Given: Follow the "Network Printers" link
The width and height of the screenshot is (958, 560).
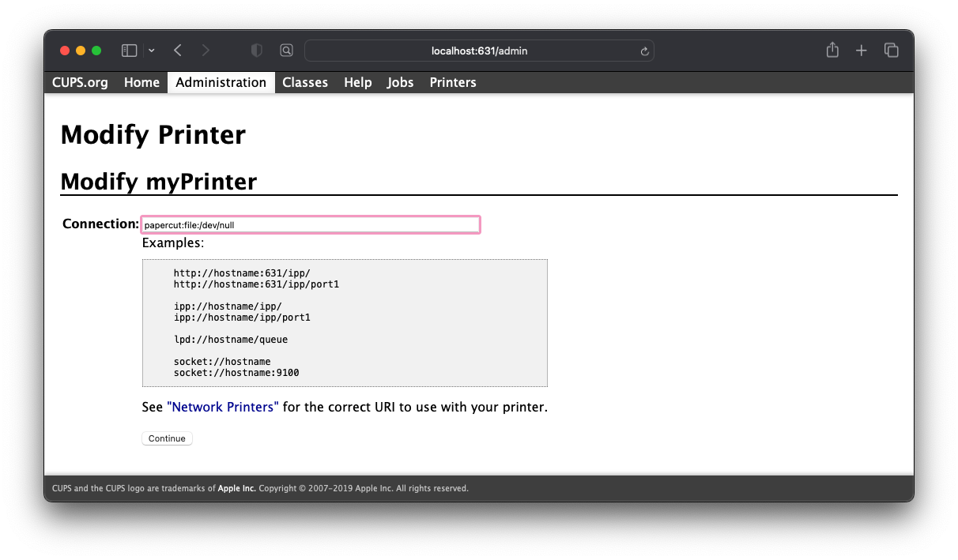Looking at the screenshot, I should [223, 408].
